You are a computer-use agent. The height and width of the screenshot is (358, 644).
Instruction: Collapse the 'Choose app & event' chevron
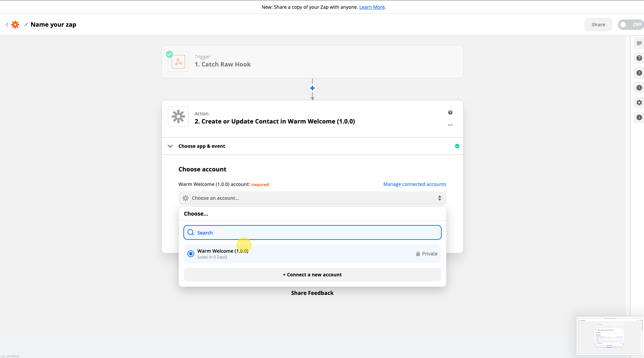[x=170, y=146]
